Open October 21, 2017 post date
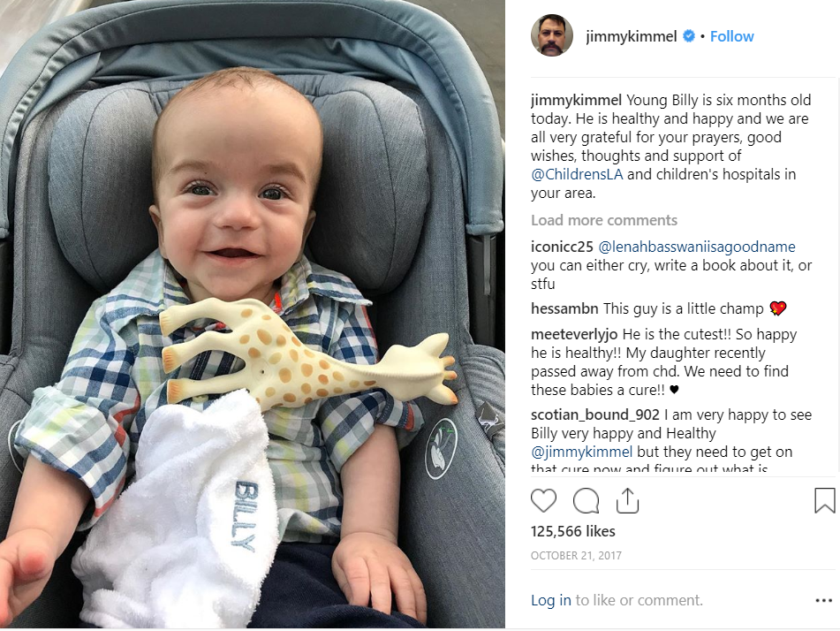Viewport: 840px width, 631px height. pyautogui.click(x=576, y=556)
